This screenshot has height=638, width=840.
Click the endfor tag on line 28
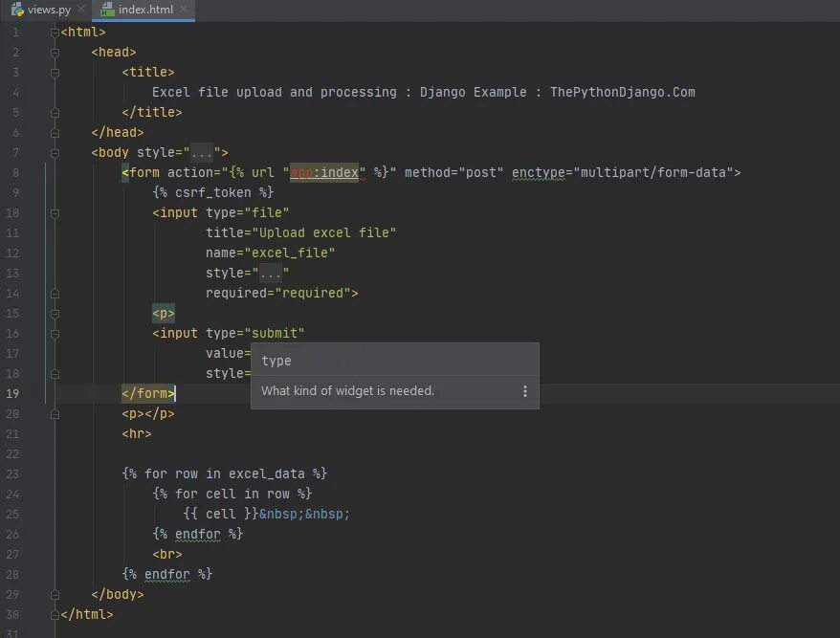167,574
